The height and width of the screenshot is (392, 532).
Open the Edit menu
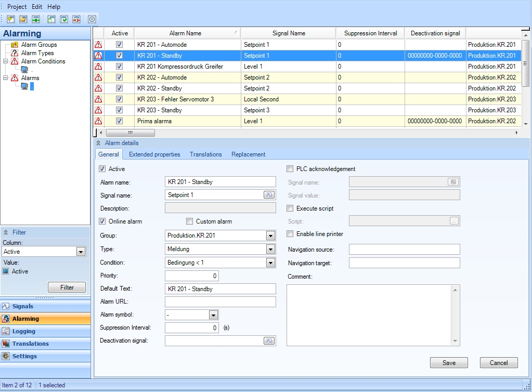click(x=37, y=7)
